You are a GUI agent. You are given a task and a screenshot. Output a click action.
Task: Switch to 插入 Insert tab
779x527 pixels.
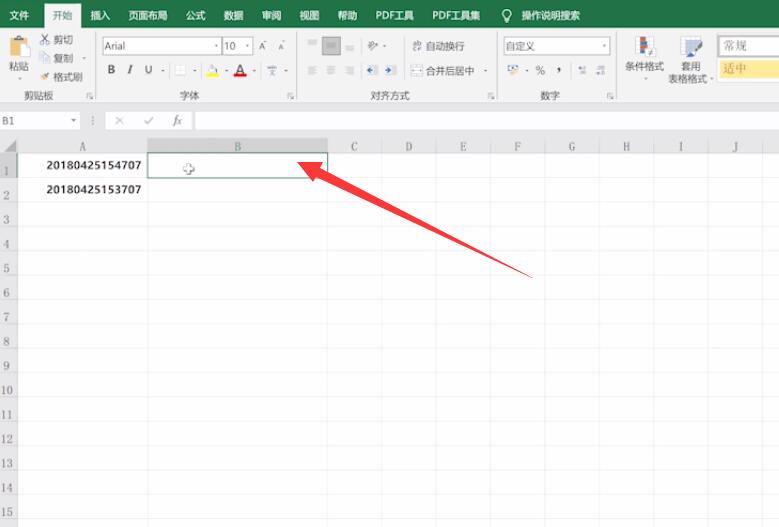(100, 15)
